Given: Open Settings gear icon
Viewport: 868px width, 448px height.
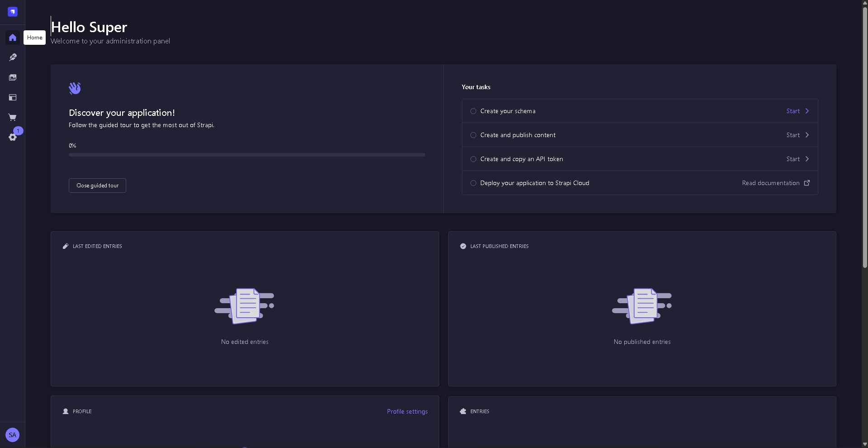Looking at the screenshot, I should pyautogui.click(x=13, y=137).
